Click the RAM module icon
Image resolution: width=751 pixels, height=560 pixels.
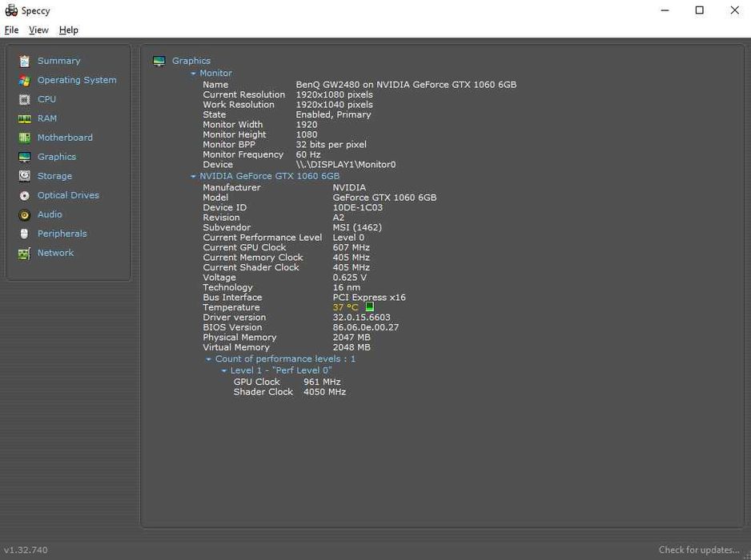25,118
